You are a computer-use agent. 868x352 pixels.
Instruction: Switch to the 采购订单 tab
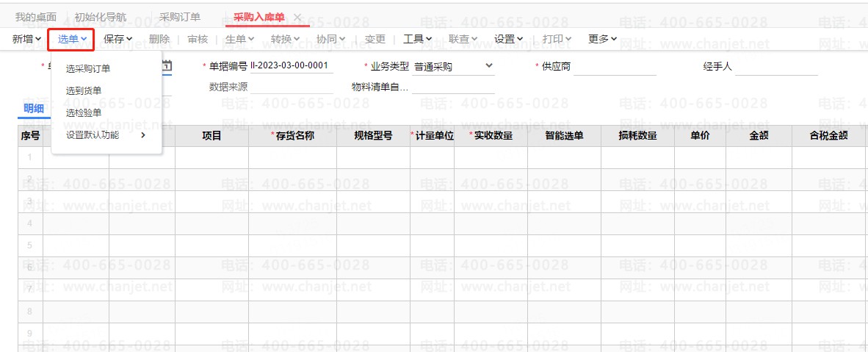[180, 17]
